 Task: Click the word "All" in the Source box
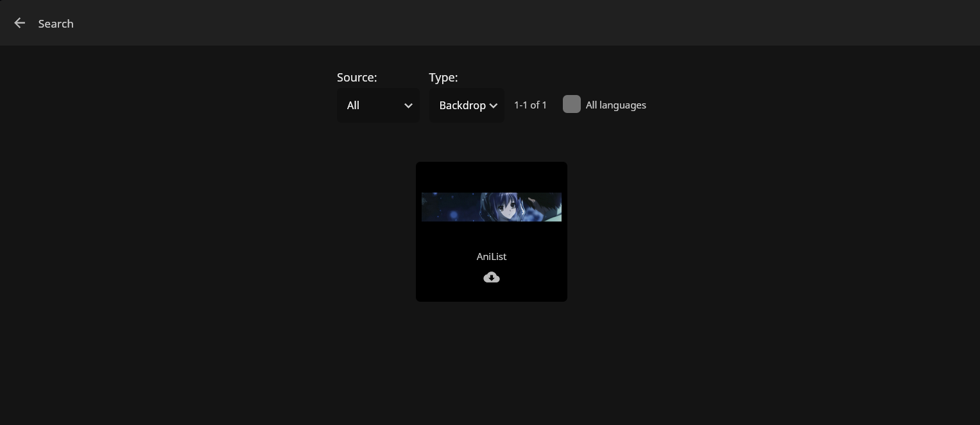(353, 105)
